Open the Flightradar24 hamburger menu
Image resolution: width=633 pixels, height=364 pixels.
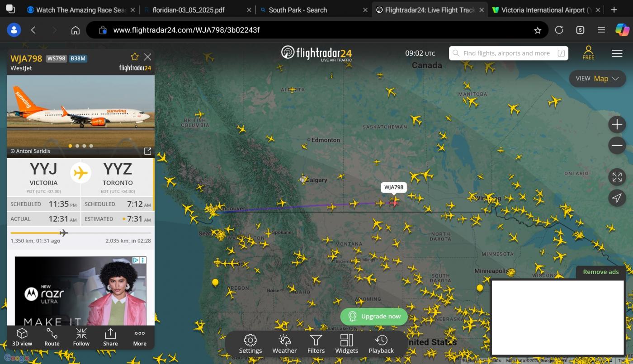pyautogui.click(x=617, y=53)
